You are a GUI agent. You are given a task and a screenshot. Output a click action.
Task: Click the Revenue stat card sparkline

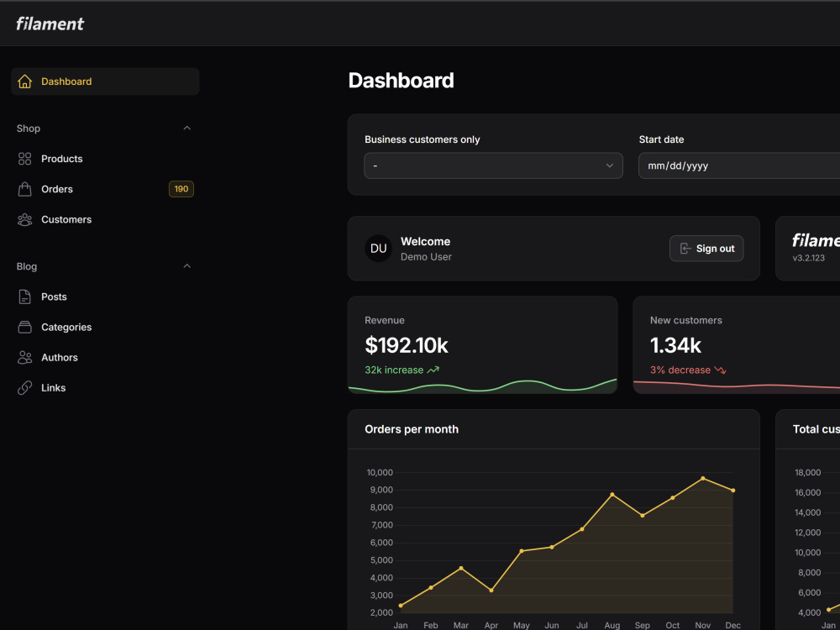click(483, 386)
